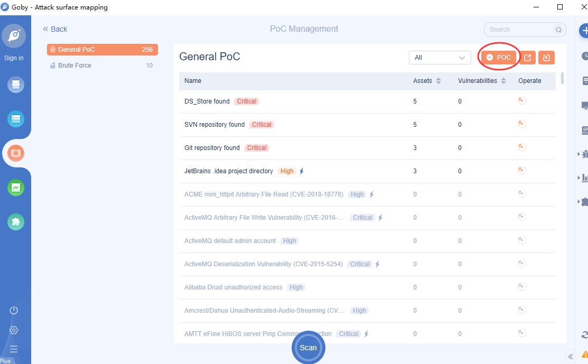Click Critical tag on DS_Store found
Viewport: 588px width, 364px height.
[246, 101]
